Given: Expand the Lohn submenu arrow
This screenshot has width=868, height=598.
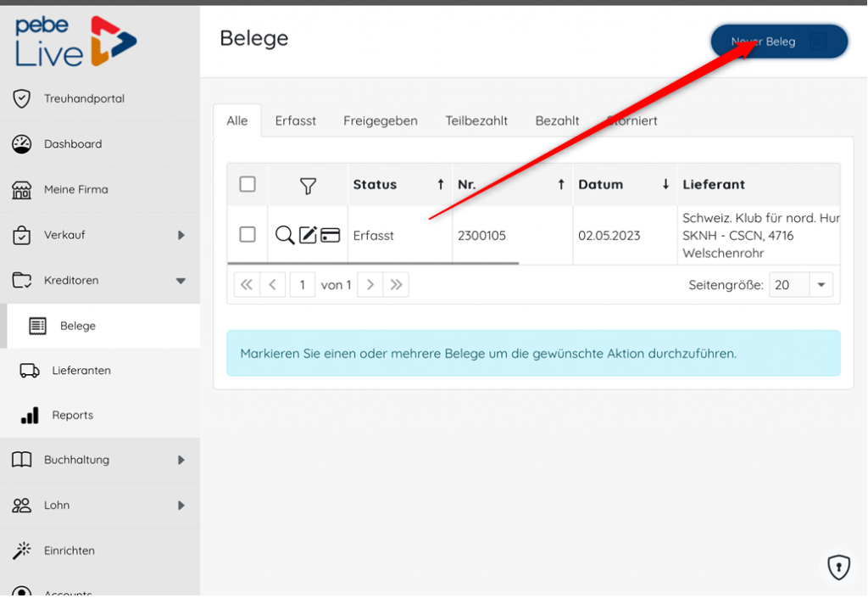Looking at the screenshot, I should (x=181, y=506).
